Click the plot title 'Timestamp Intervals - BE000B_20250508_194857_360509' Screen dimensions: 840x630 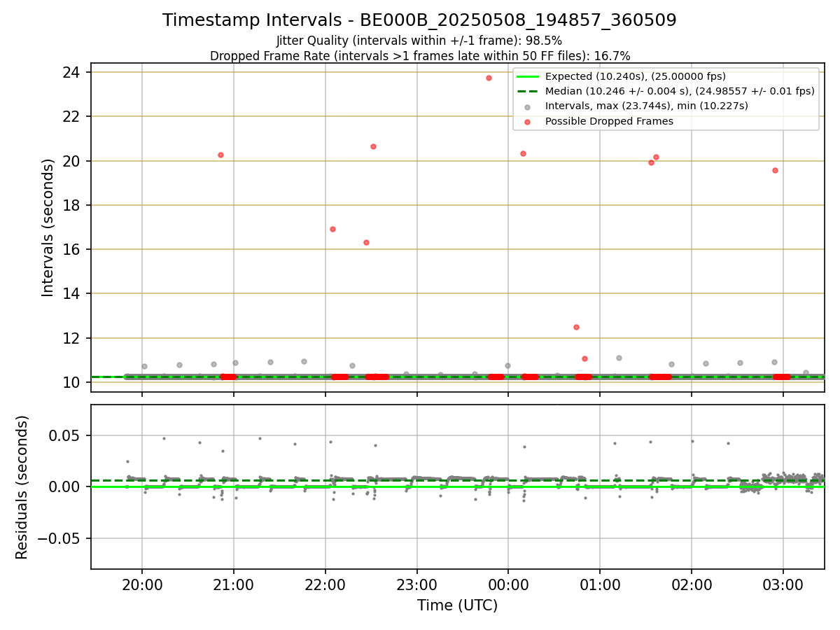pos(419,20)
